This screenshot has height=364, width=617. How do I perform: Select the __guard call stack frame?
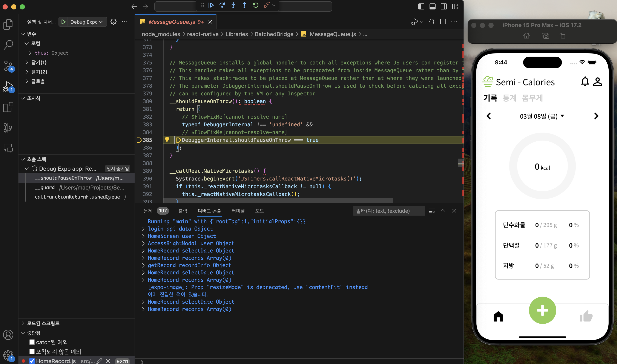click(x=45, y=187)
